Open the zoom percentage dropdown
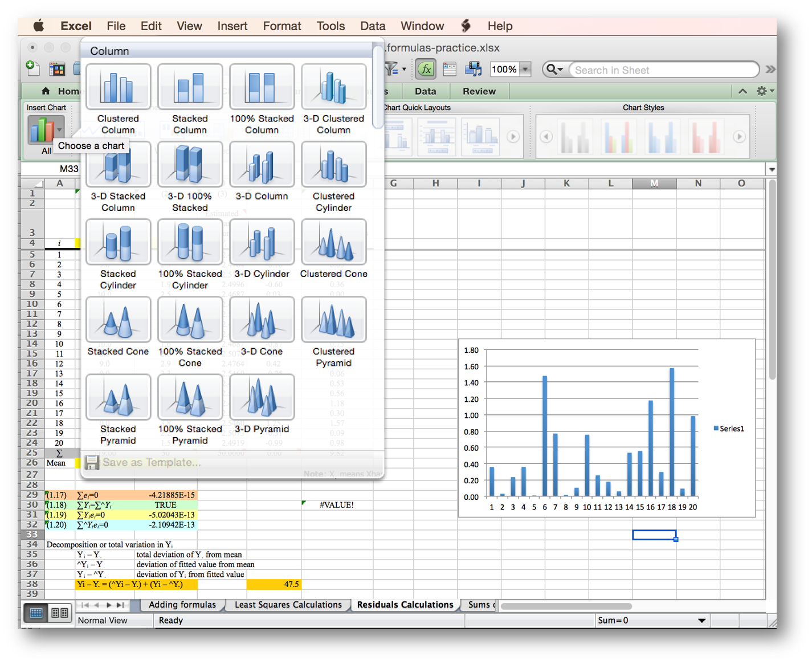Viewport: 812px width, 664px height. pos(525,70)
